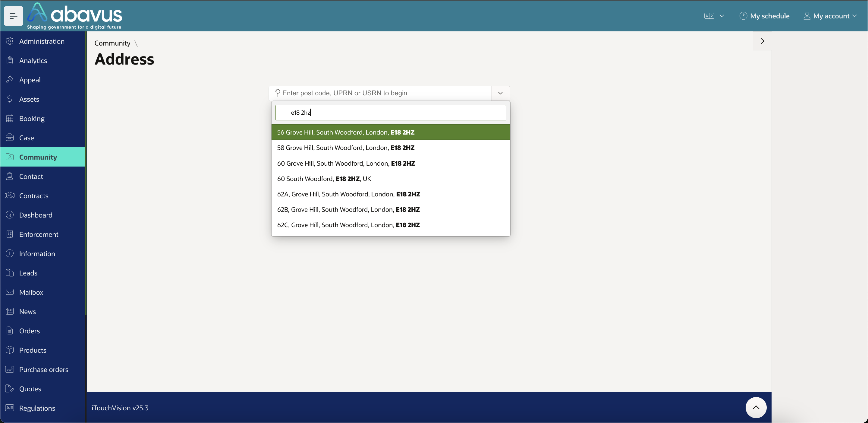The height and width of the screenshot is (423, 868).
Task: Click the My account user icon
Action: (807, 16)
